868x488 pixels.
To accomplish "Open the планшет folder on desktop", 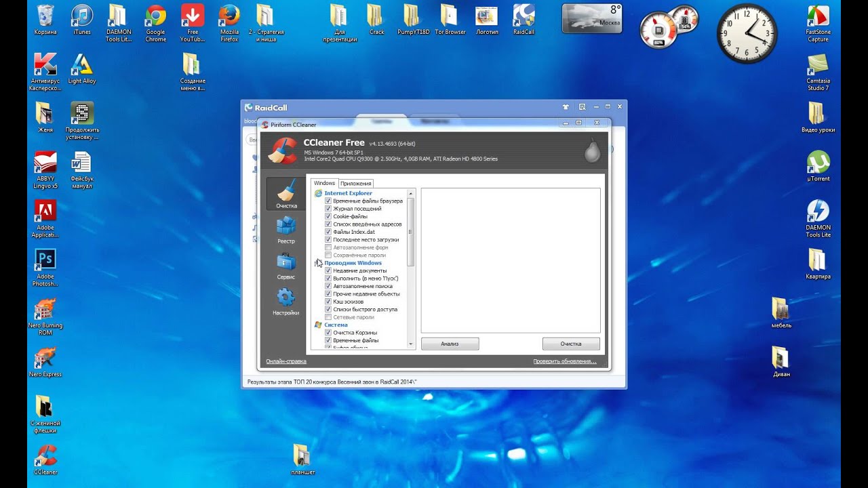I will [x=303, y=460].
